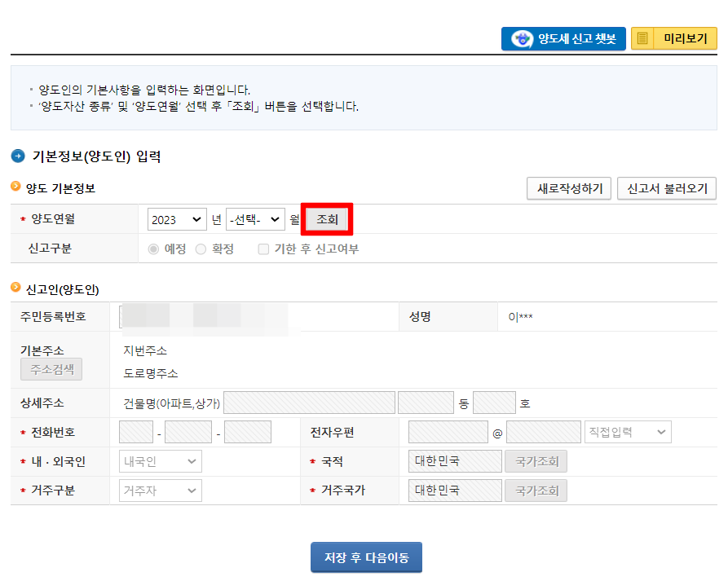Screen dimensions: 728x581
Task: Open the month dropdown showing -선택-
Action: coord(254,218)
